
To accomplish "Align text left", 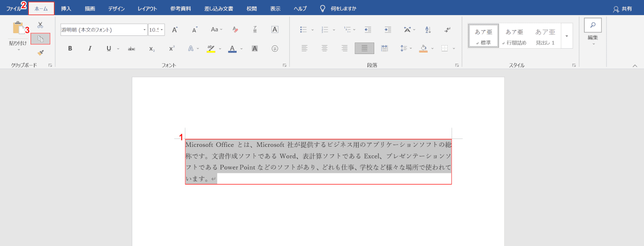I will click(x=304, y=48).
